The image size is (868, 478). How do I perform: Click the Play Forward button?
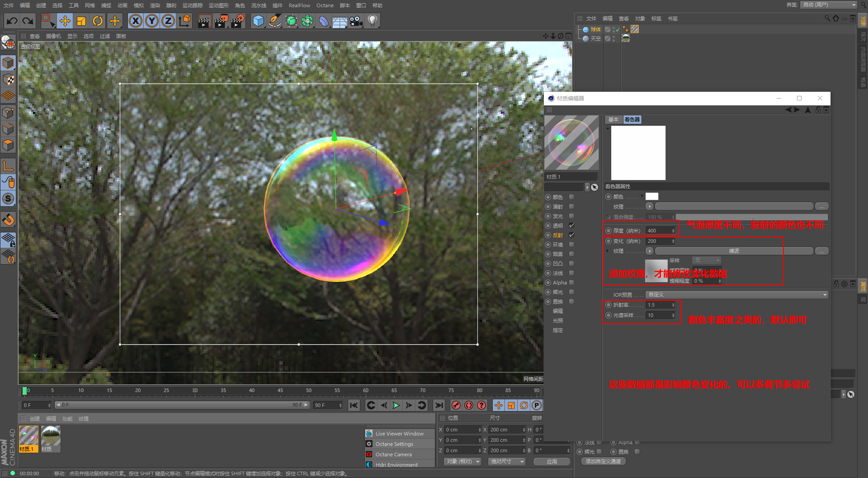(396, 405)
